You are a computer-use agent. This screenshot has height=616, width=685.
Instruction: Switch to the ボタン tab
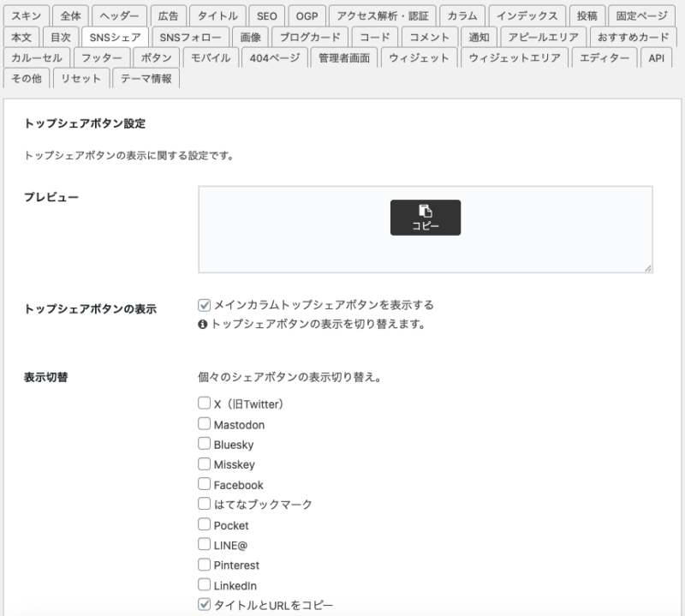[x=156, y=57]
